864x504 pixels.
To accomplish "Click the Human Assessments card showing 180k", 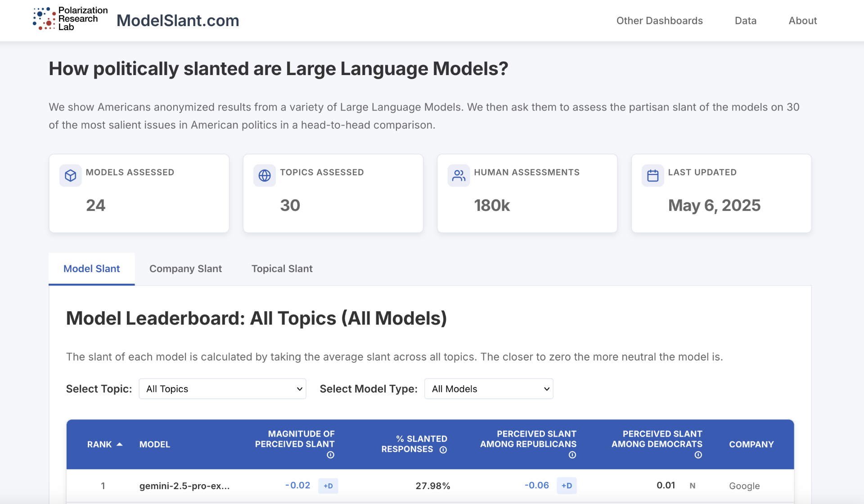I will point(527,193).
